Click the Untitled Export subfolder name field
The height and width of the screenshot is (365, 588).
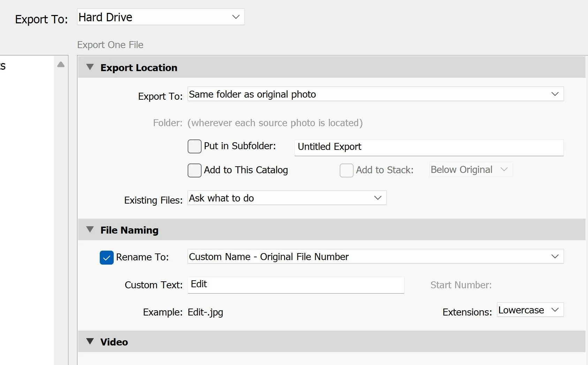click(429, 147)
